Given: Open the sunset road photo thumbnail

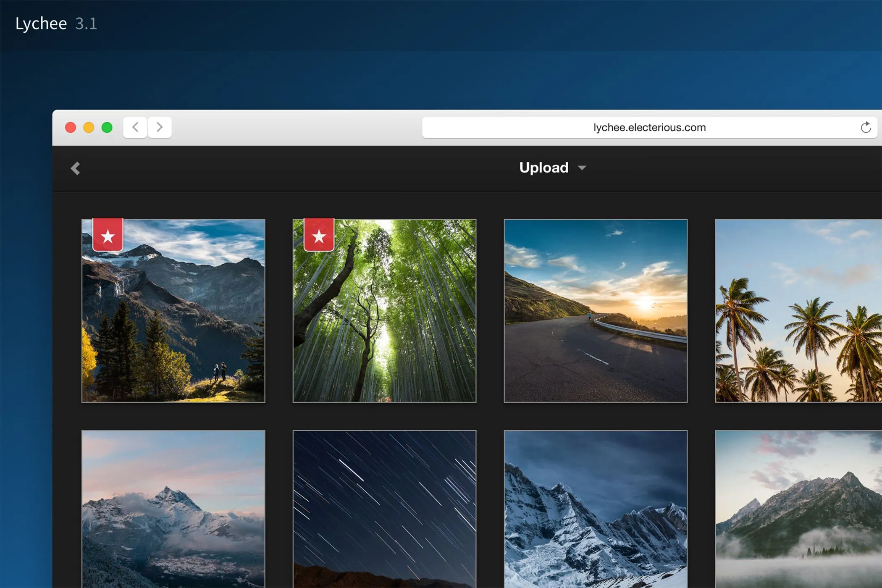Looking at the screenshot, I should click(596, 311).
